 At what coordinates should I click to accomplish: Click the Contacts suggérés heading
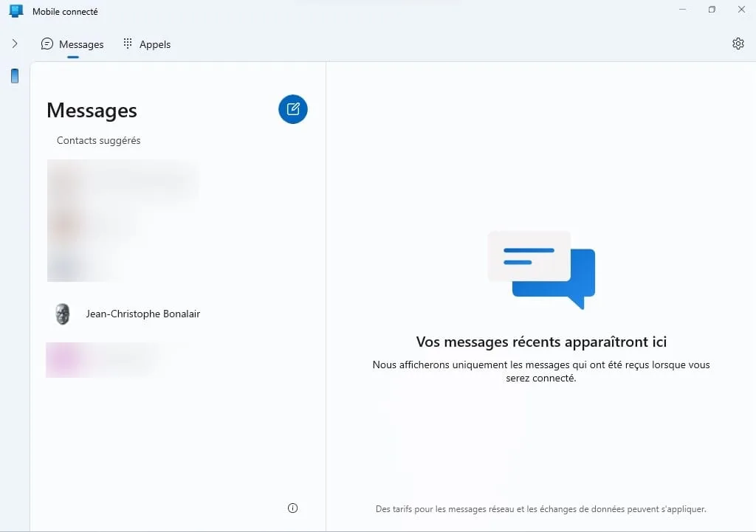pos(98,140)
